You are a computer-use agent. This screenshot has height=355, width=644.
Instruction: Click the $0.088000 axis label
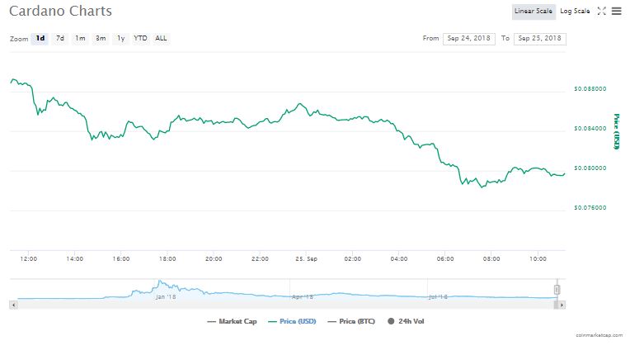pyautogui.click(x=590, y=89)
